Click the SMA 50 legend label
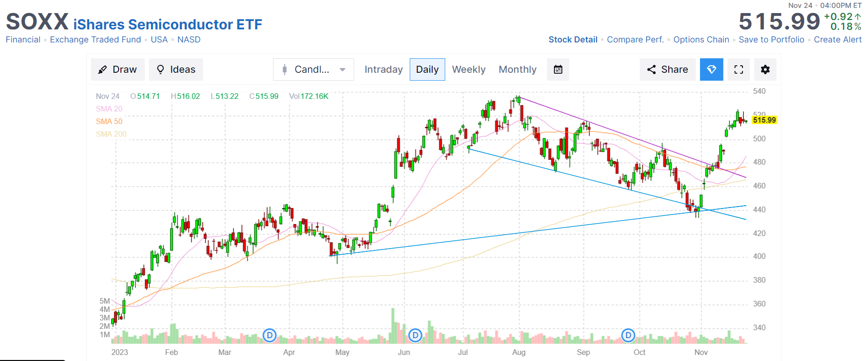The height and width of the screenshot is (361, 868). (109, 121)
